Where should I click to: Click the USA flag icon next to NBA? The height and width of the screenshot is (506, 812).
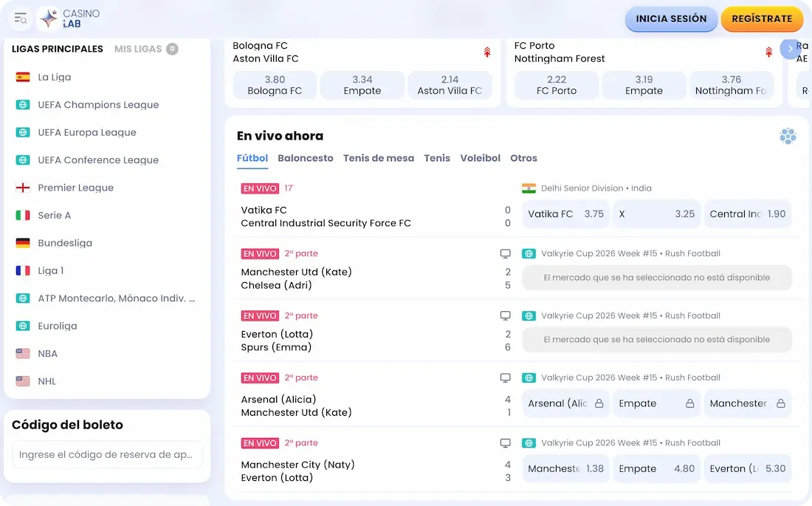[23, 354]
